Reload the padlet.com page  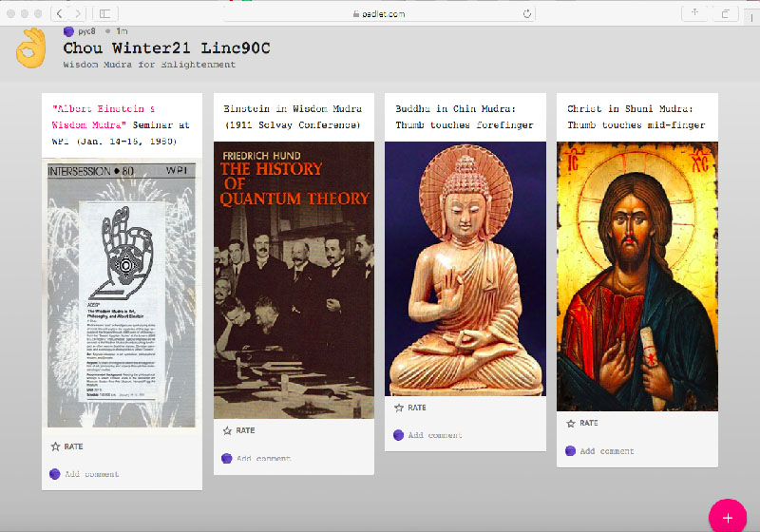pyautogui.click(x=527, y=13)
